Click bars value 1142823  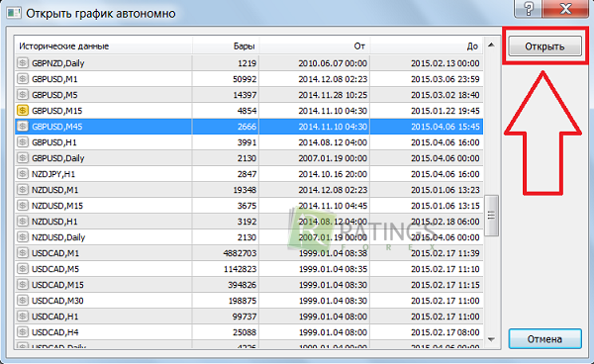click(x=240, y=269)
